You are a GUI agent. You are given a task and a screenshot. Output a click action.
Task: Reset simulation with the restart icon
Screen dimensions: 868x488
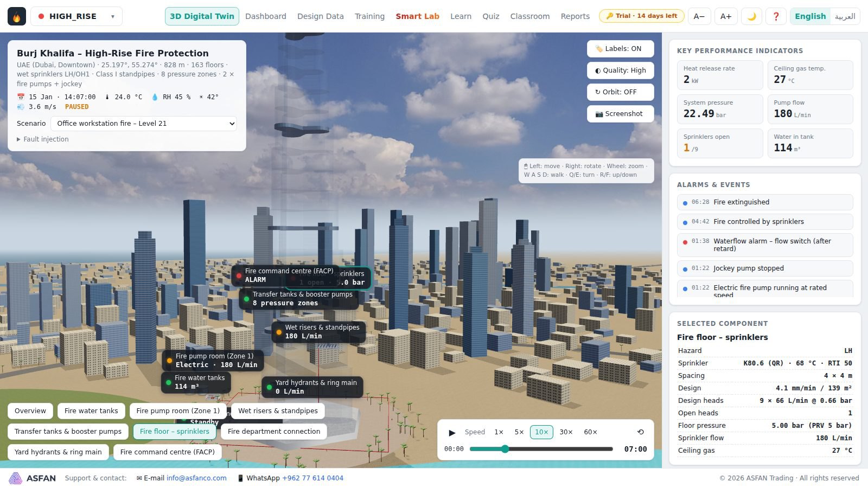(x=641, y=432)
